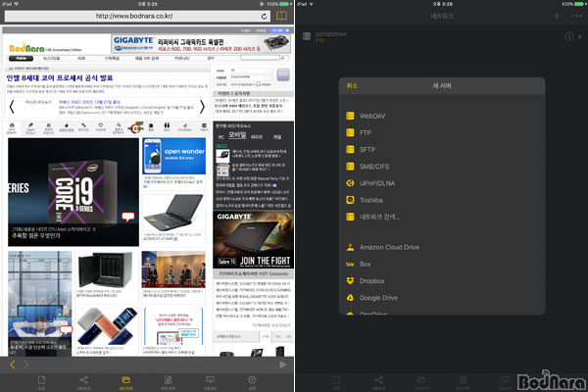Image resolution: width=588 pixels, height=392 pixels.
Task: Show info for potatotree FTP server
Action: click(568, 36)
